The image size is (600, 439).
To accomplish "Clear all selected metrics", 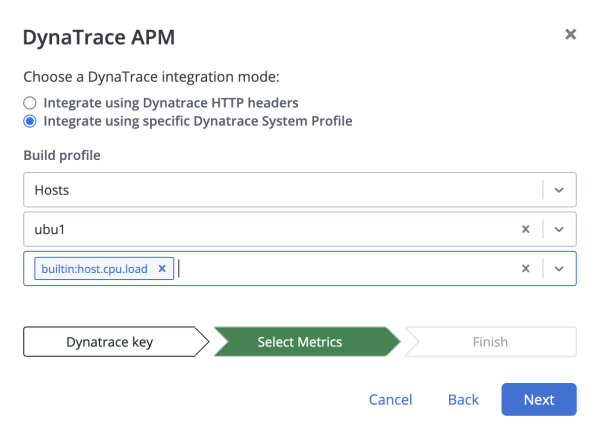I will [526, 269].
